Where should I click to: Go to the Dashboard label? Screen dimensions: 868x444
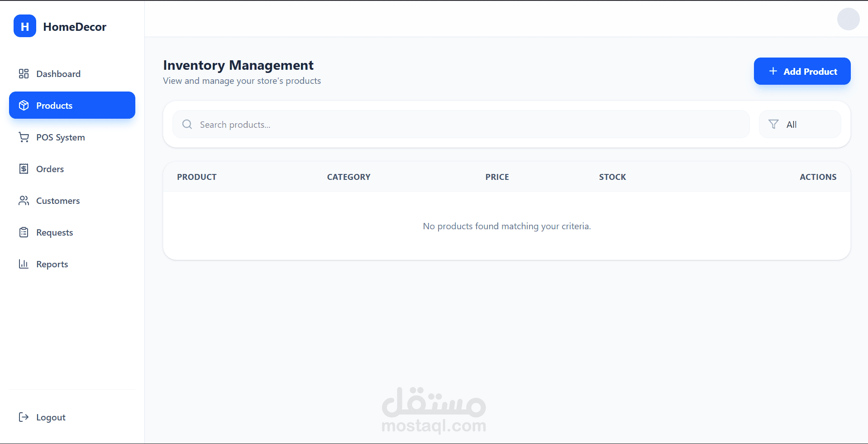point(58,74)
